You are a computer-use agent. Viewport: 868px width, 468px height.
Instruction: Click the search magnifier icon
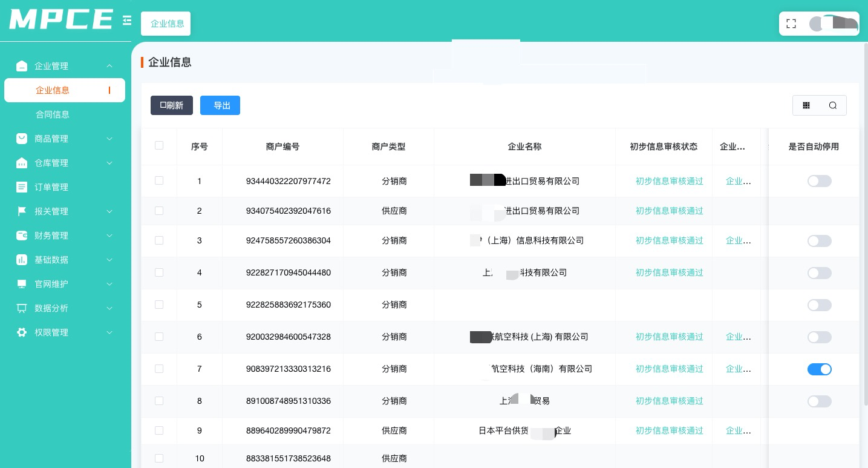click(833, 105)
